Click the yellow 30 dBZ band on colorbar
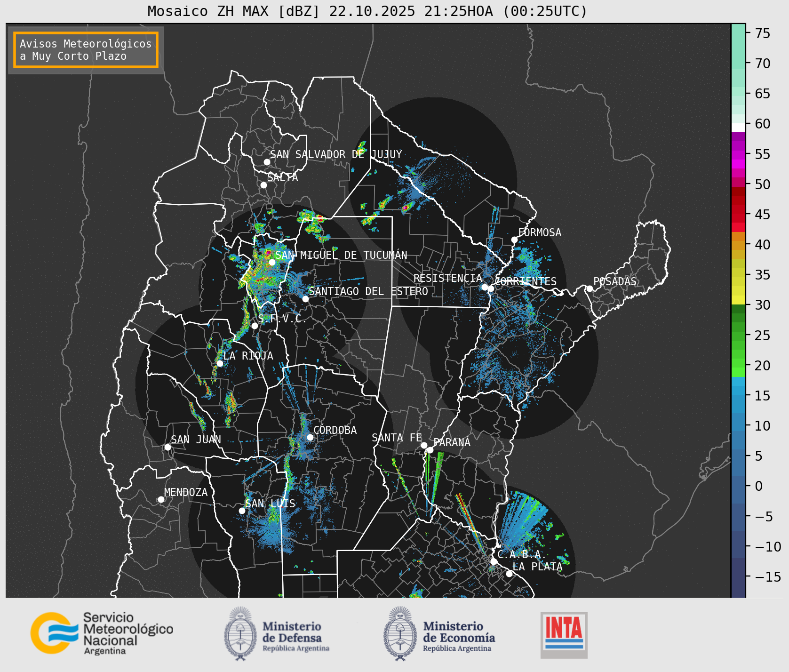This screenshot has height=672, width=789. tap(738, 300)
